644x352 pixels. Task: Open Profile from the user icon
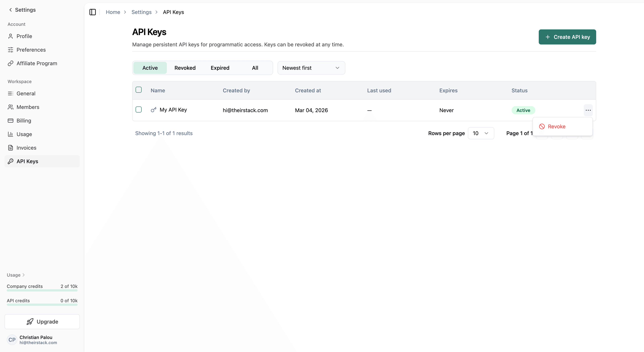point(10,36)
